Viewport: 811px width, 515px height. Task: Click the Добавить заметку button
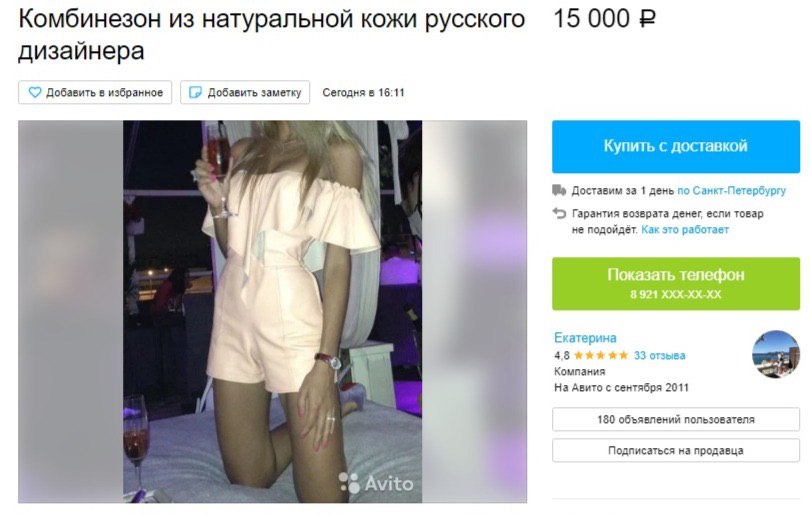245,93
